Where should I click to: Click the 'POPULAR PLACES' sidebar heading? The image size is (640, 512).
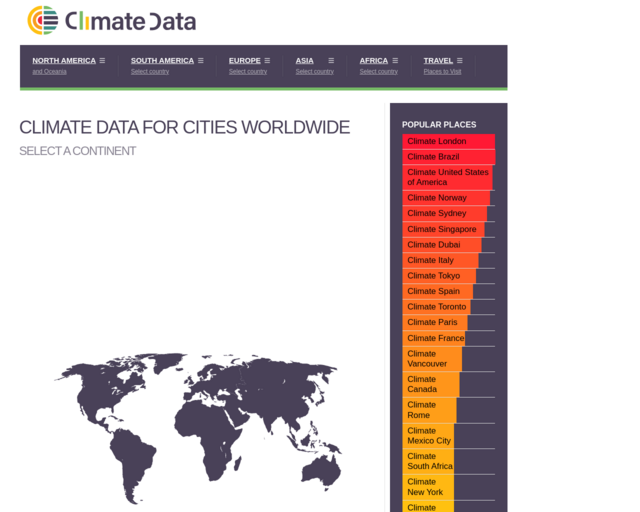[439, 125]
